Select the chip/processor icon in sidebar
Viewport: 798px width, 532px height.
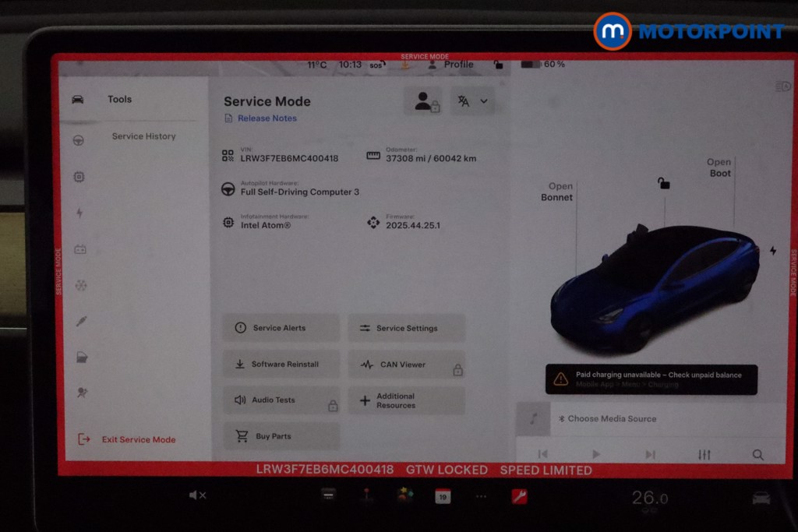coord(78,177)
